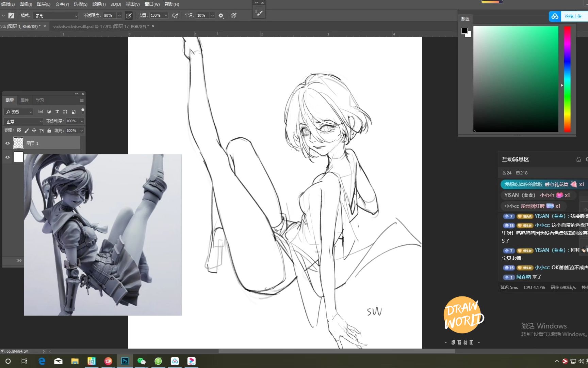588x368 pixels.
Task: Open the brush settings panel toggle icon
Action: (x=11, y=15)
